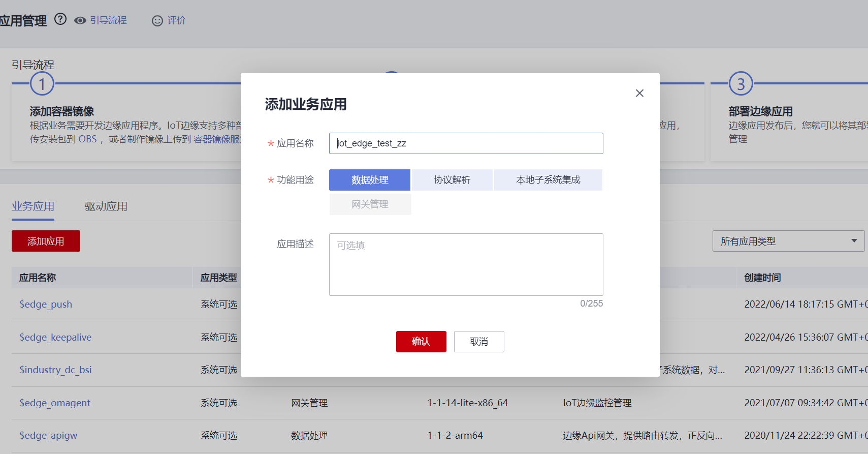Click the eye icon beside 引导流程
Screen dimensions: 868x454
pos(80,20)
